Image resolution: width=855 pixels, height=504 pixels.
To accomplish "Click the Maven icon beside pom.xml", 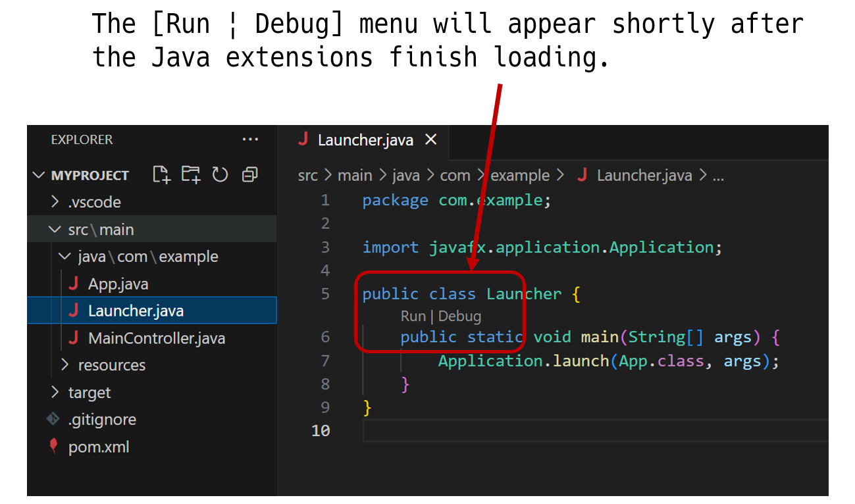I will [x=53, y=446].
